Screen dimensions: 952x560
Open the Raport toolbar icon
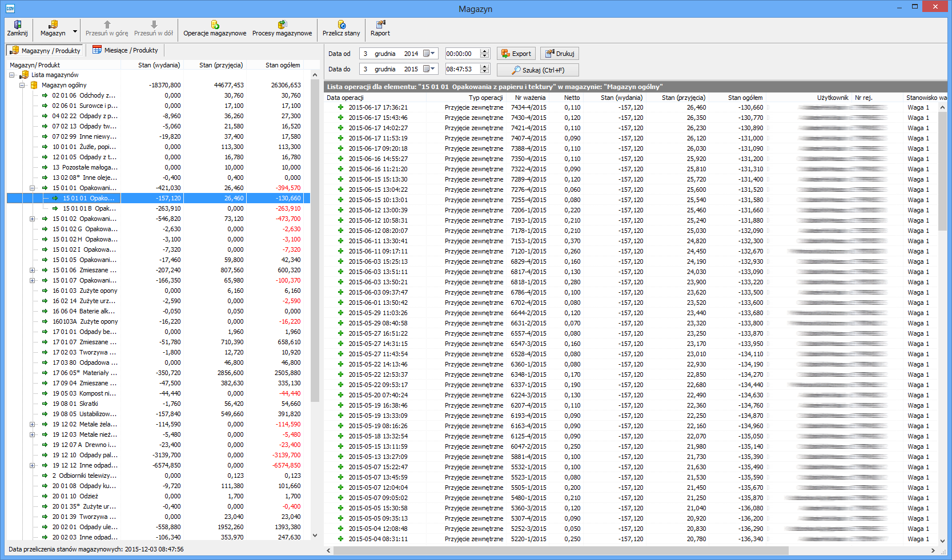(x=380, y=25)
